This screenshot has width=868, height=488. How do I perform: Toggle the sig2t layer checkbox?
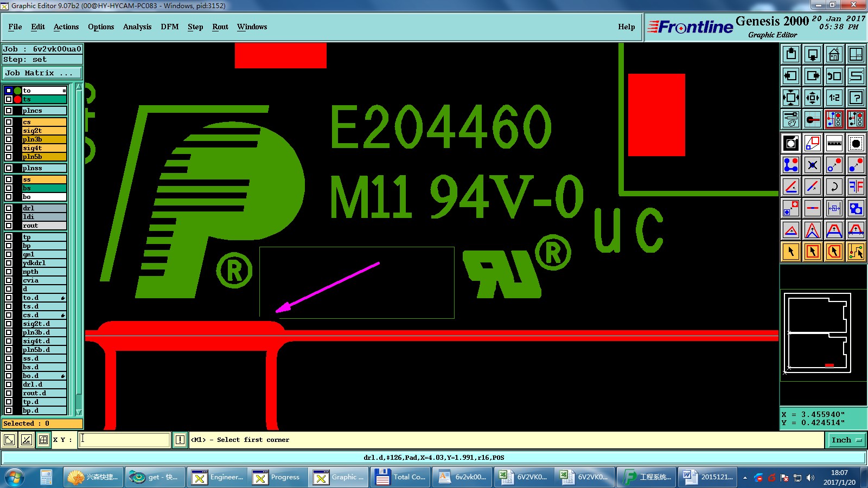click(9, 131)
